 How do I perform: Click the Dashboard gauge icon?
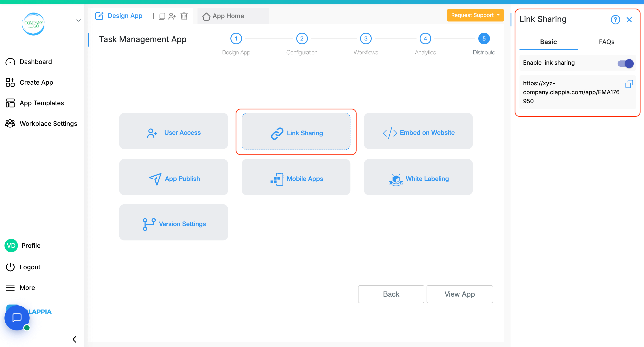(x=10, y=62)
